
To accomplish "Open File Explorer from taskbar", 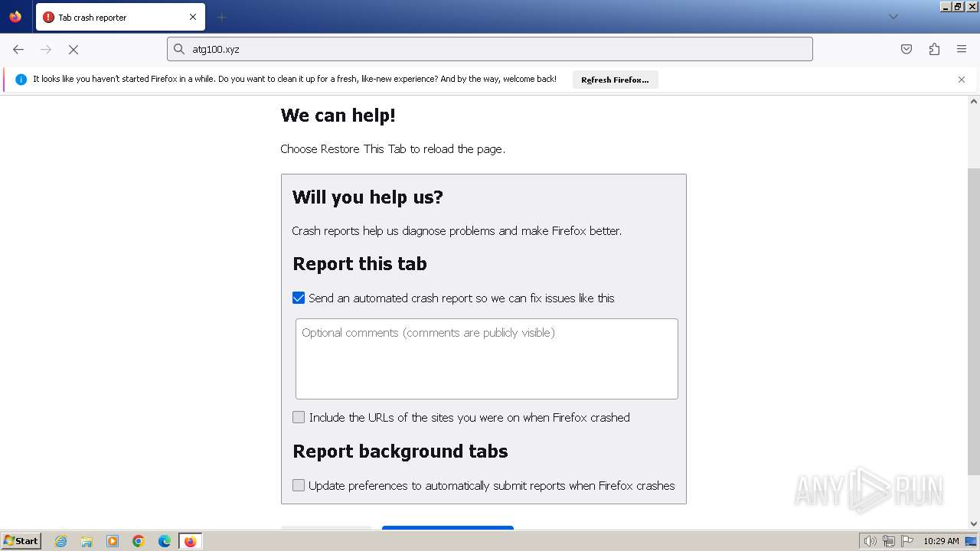I will 87,541.
